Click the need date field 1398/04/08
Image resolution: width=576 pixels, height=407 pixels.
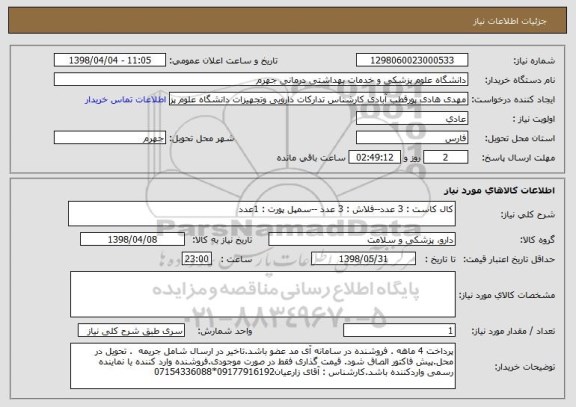click(x=132, y=239)
